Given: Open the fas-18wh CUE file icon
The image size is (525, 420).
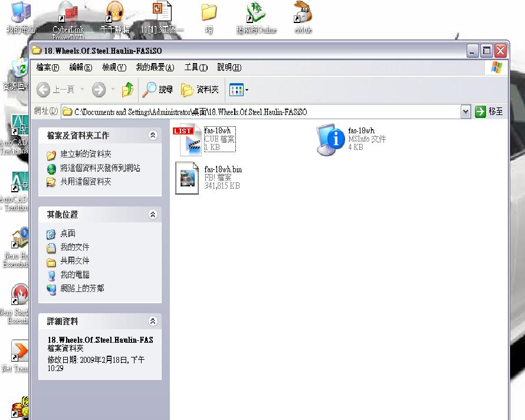Looking at the screenshot, I should coord(187,140).
